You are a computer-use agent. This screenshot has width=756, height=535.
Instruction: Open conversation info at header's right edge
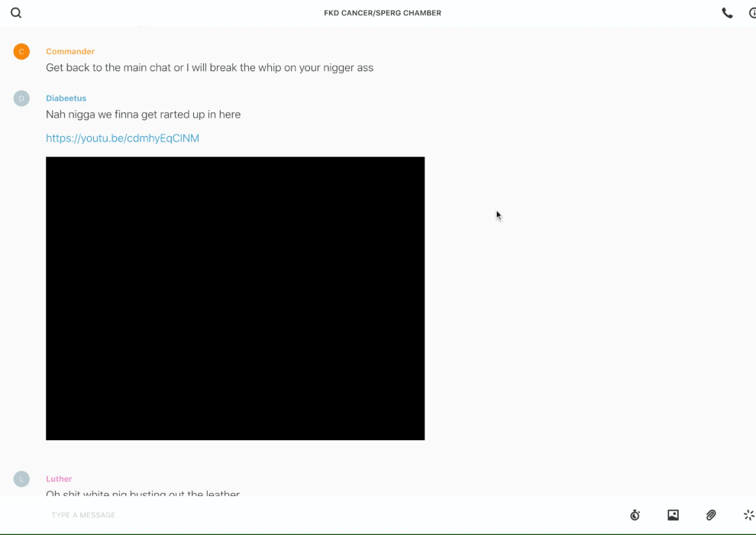[x=752, y=13]
